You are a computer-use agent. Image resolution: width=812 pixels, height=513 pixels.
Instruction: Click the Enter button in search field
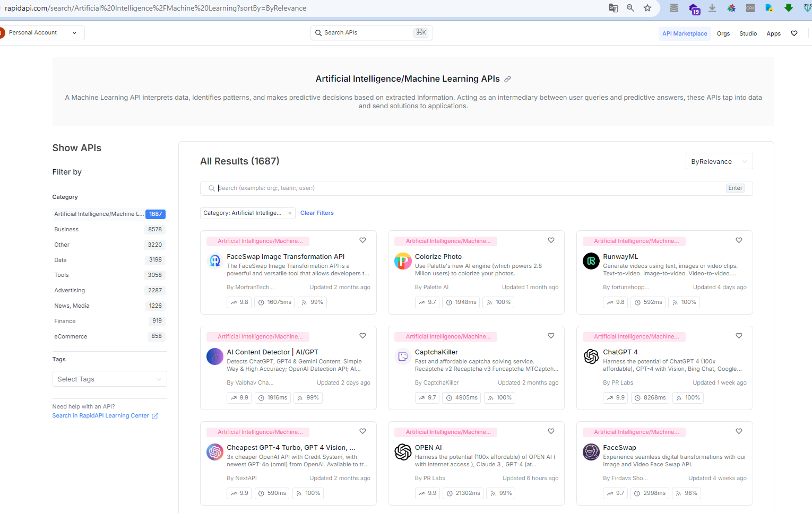(x=736, y=188)
